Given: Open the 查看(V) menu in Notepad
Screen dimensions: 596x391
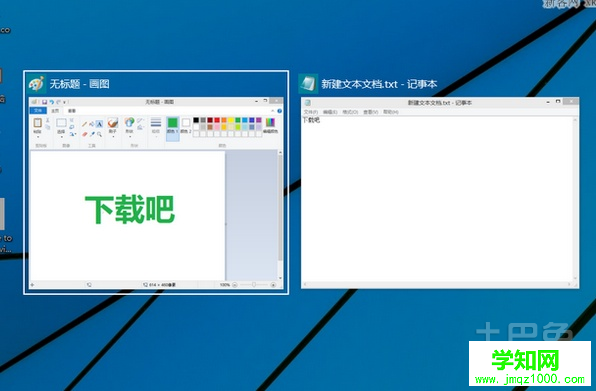Looking at the screenshot, I should [371, 112].
